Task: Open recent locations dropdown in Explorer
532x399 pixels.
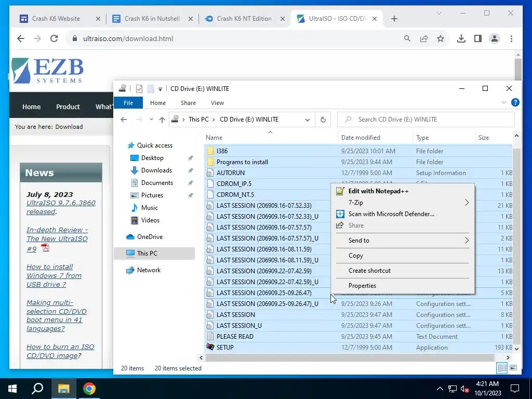Action: pyautogui.click(x=151, y=119)
